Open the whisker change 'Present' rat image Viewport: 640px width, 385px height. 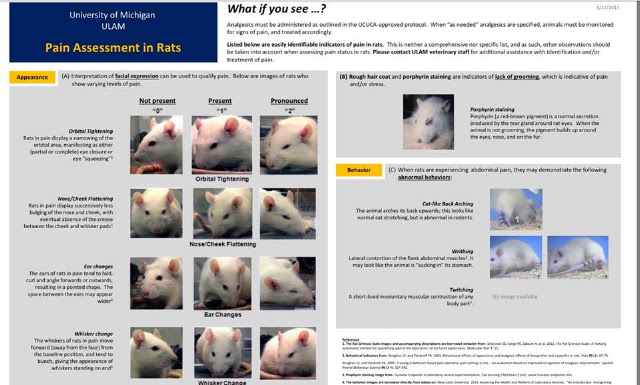point(223,352)
